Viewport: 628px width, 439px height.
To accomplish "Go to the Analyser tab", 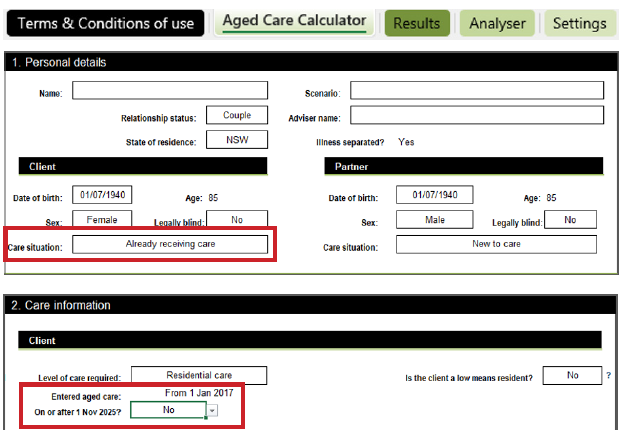I will [498, 23].
